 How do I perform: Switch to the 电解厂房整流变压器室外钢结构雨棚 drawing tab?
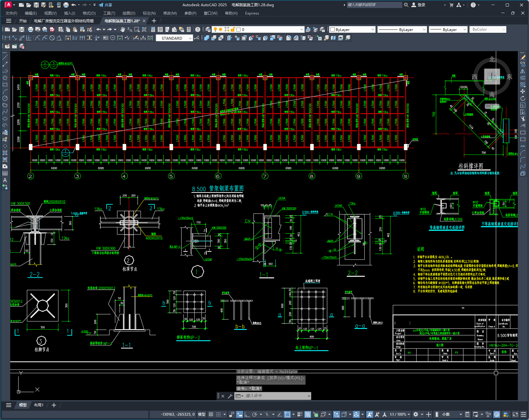64,21
